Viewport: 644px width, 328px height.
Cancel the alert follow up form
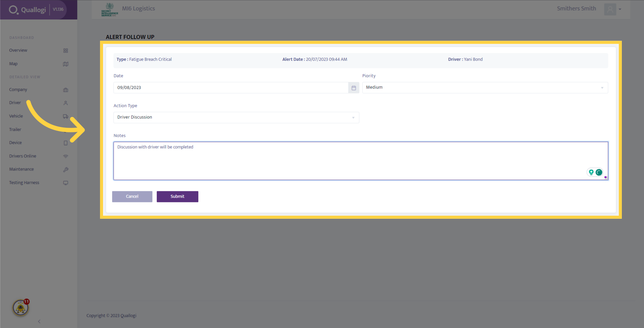pos(132,197)
